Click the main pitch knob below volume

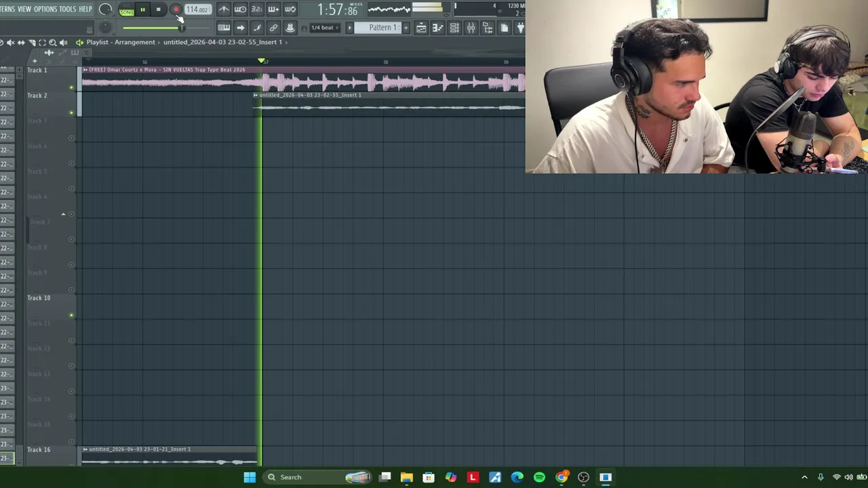tap(105, 28)
